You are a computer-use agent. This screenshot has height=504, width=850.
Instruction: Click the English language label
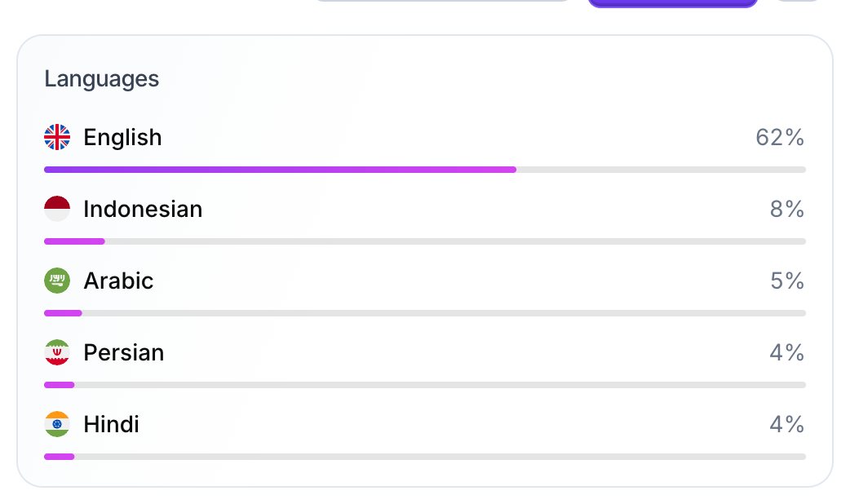pos(122,138)
